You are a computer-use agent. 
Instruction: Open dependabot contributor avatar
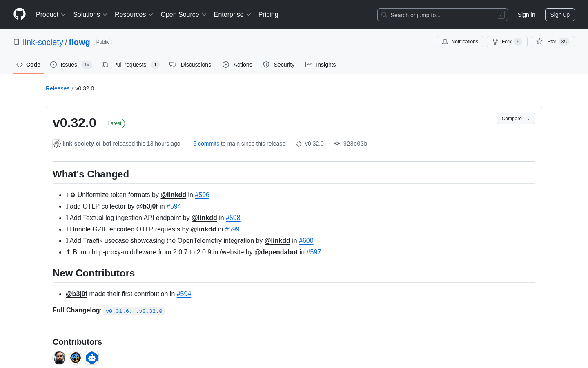pyautogui.click(x=92, y=358)
